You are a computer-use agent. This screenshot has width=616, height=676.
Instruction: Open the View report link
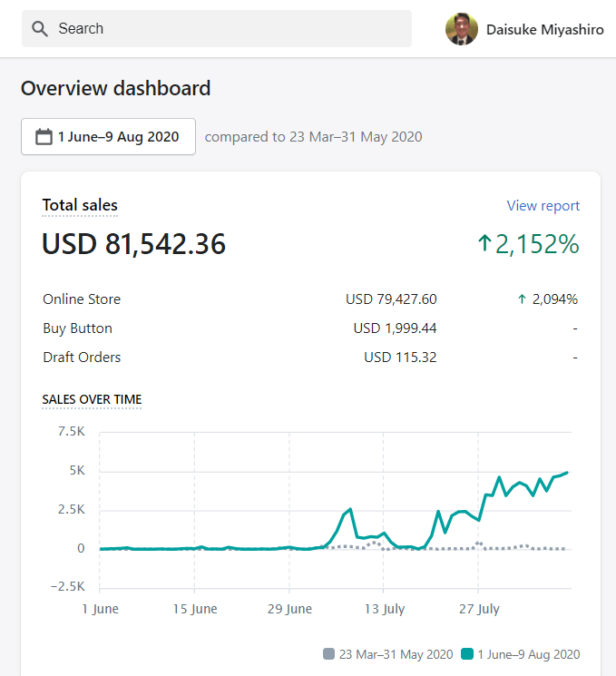pos(543,206)
